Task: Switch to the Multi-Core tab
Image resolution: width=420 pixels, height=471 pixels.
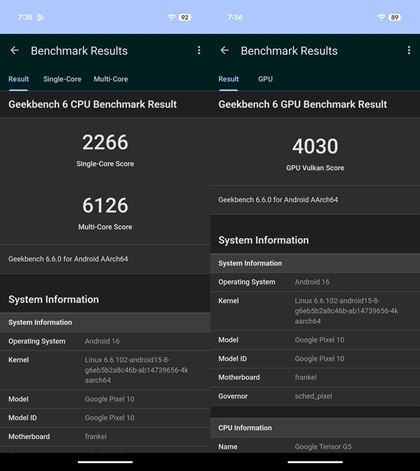Action: 111,79
